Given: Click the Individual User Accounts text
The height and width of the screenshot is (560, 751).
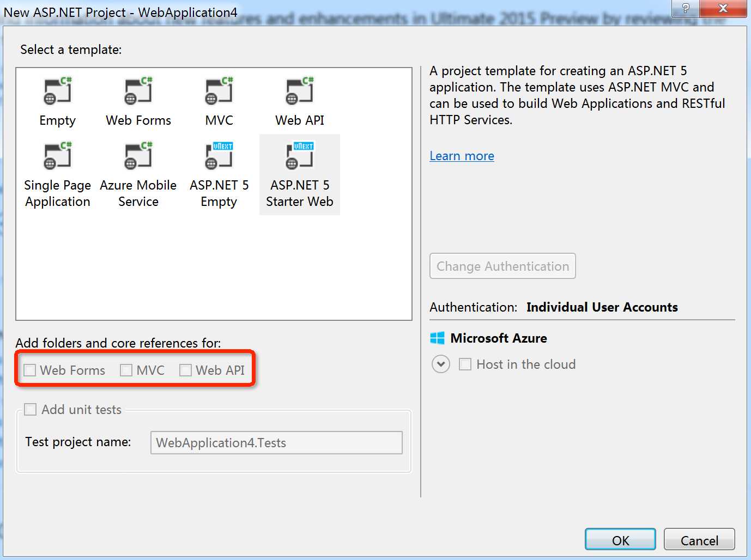Looking at the screenshot, I should (602, 307).
